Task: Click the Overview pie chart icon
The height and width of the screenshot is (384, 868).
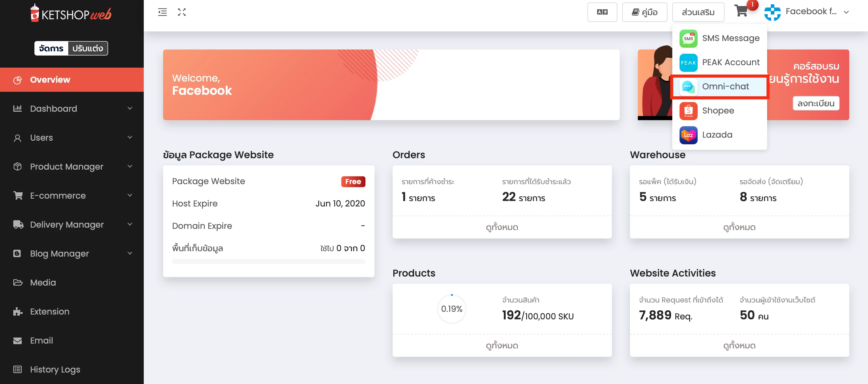Action: pyautogui.click(x=18, y=80)
